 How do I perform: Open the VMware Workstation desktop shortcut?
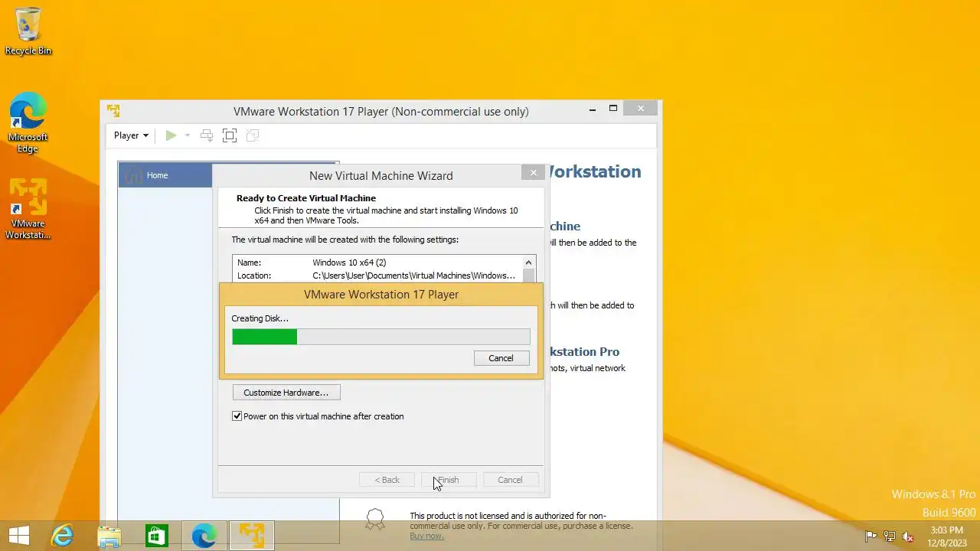point(28,209)
